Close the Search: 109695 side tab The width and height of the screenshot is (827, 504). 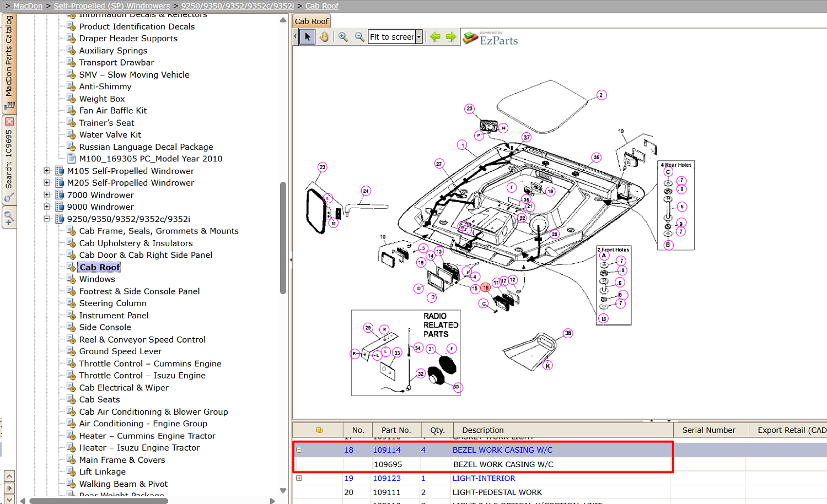(x=9, y=121)
